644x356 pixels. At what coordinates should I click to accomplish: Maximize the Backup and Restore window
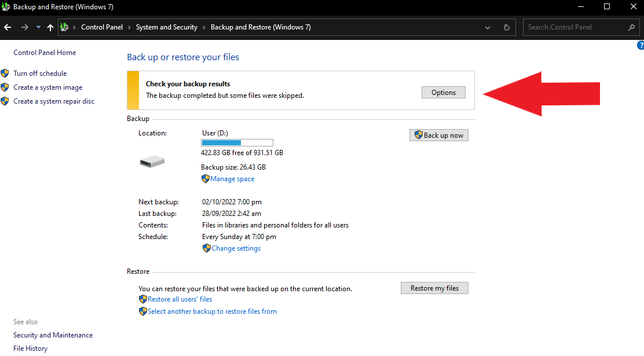tap(607, 6)
